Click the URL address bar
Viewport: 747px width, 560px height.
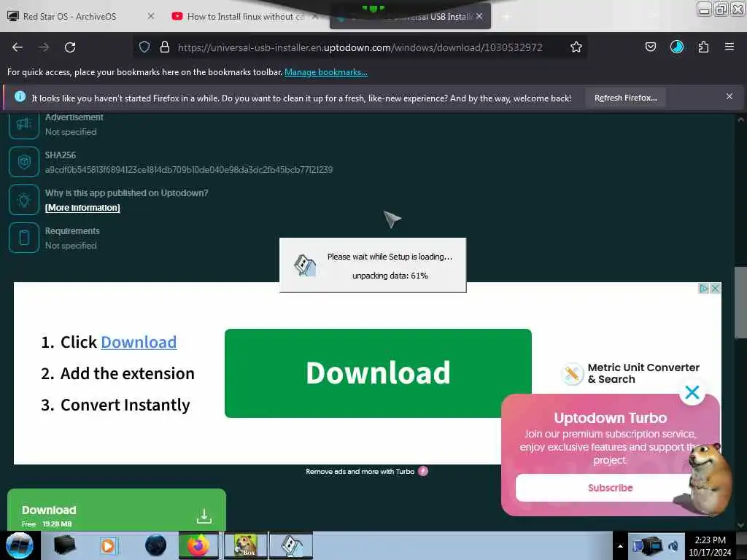(x=360, y=47)
